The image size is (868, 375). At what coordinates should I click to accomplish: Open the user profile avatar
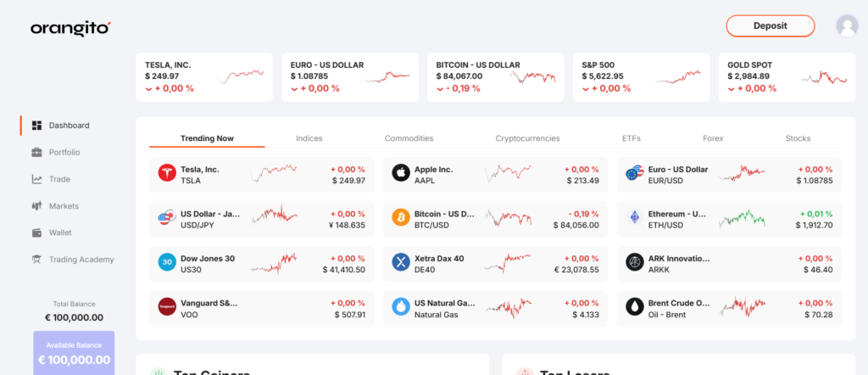point(847,25)
